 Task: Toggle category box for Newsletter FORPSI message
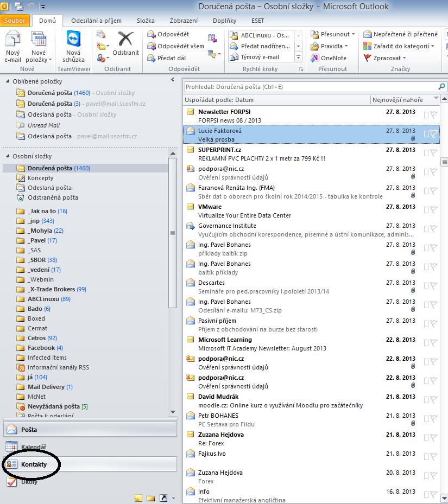click(x=426, y=115)
